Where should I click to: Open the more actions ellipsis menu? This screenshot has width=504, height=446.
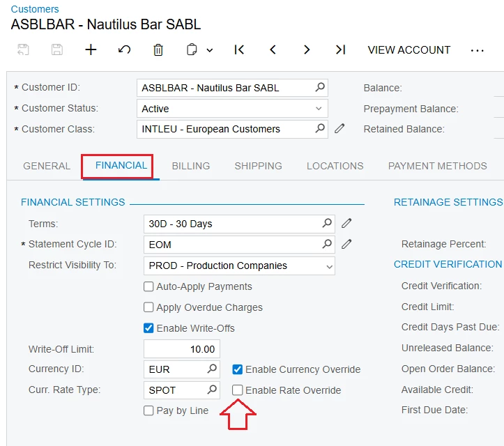[x=477, y=50]
